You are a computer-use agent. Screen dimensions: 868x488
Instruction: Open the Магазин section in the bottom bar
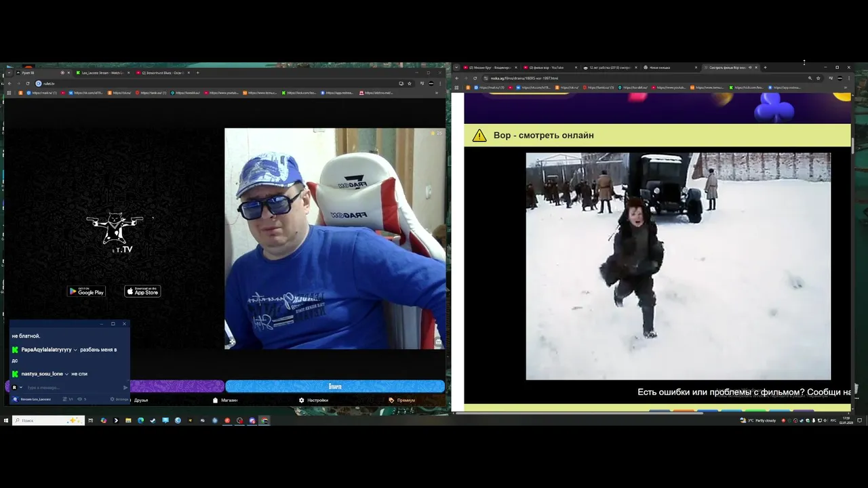(225, 400)
